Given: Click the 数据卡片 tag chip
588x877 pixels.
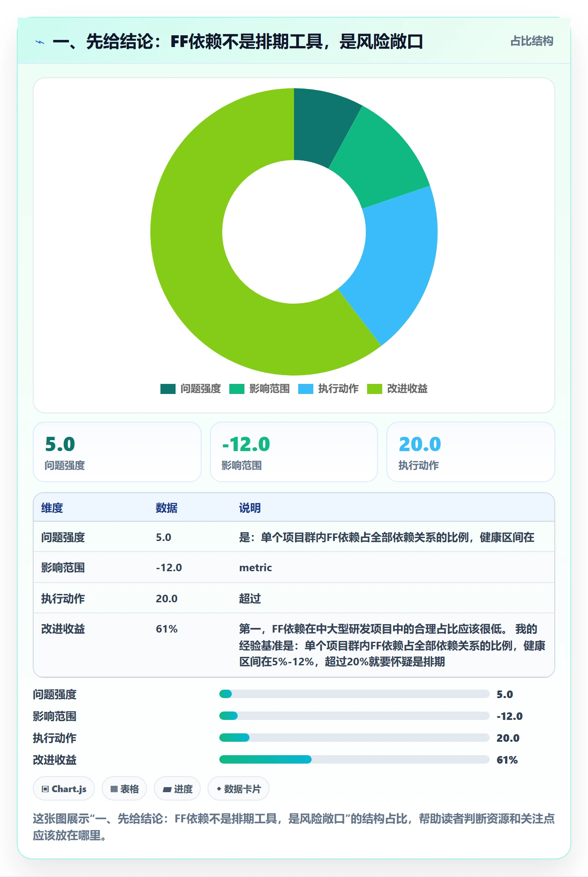Looking at the screenshot, I should click(239, 789).
